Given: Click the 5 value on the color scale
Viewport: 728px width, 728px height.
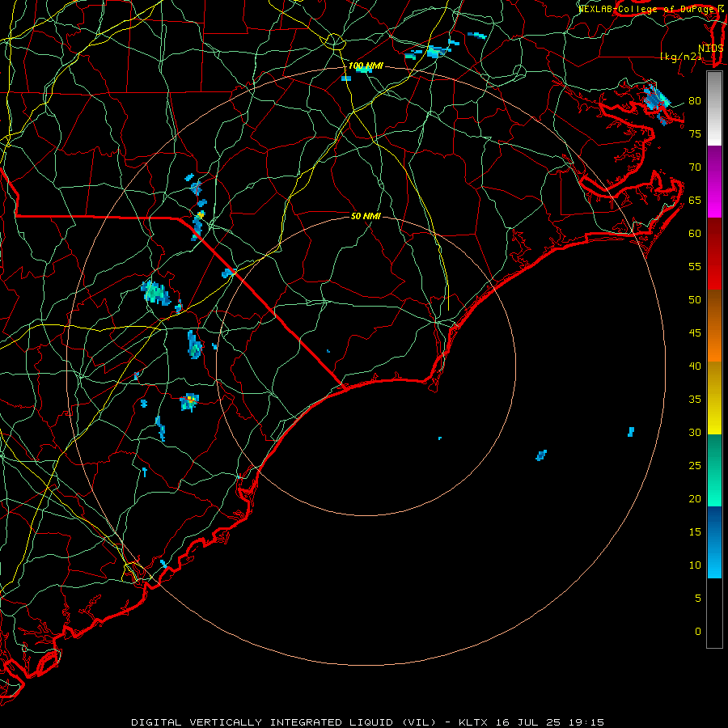Looking at the screenshot, I should [x=698, y=599].
